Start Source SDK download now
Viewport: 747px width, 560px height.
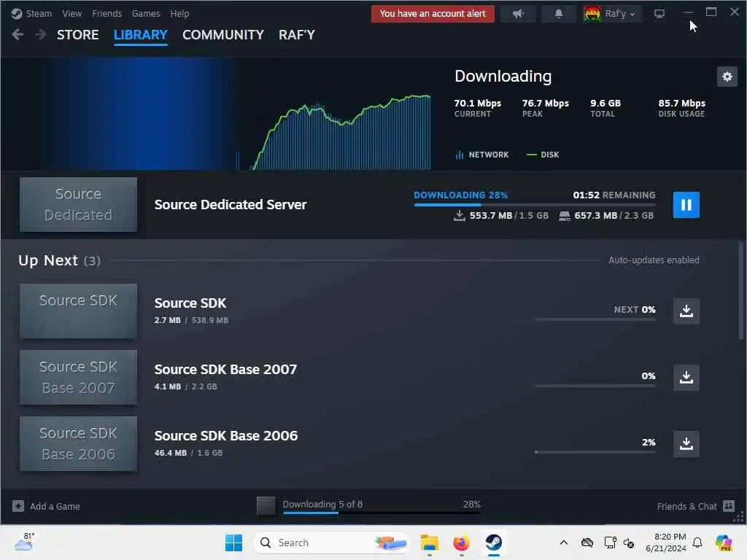point(686,311)
